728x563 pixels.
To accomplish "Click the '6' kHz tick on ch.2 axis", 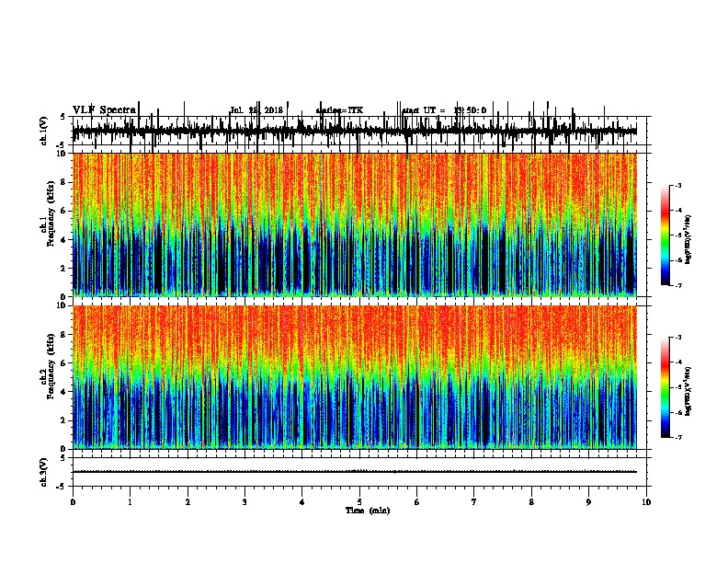I will coord(64,363).
